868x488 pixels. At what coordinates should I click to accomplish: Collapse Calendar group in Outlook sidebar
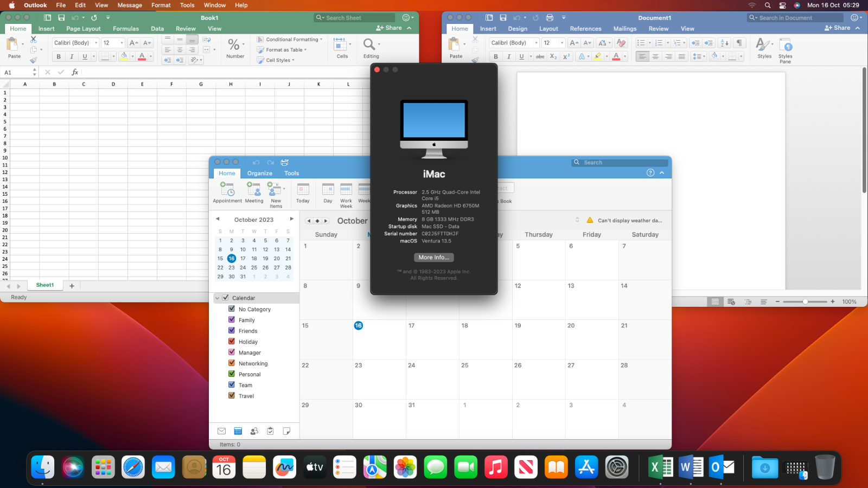(217, 298)
